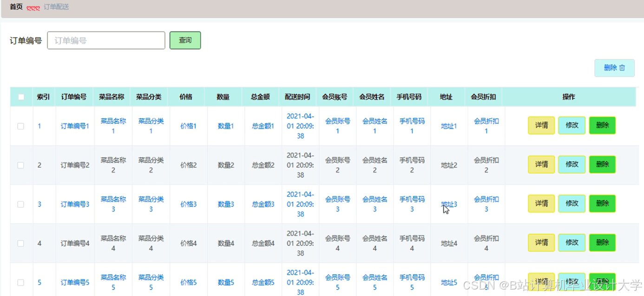Click the 首页 breadcrumb link

coord(16,7)
